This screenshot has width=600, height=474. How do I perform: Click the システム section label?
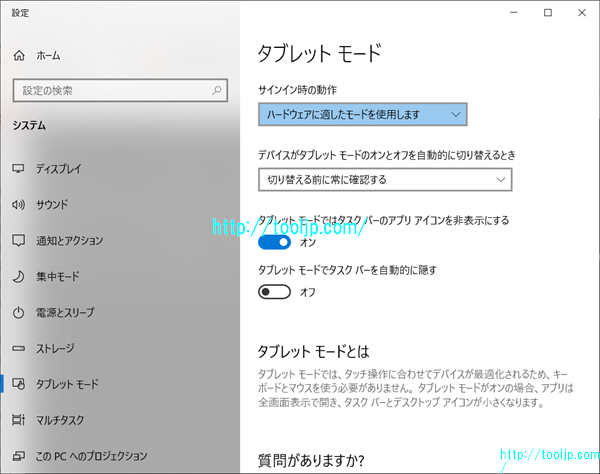pyautogui.click(x=29, y=125)
